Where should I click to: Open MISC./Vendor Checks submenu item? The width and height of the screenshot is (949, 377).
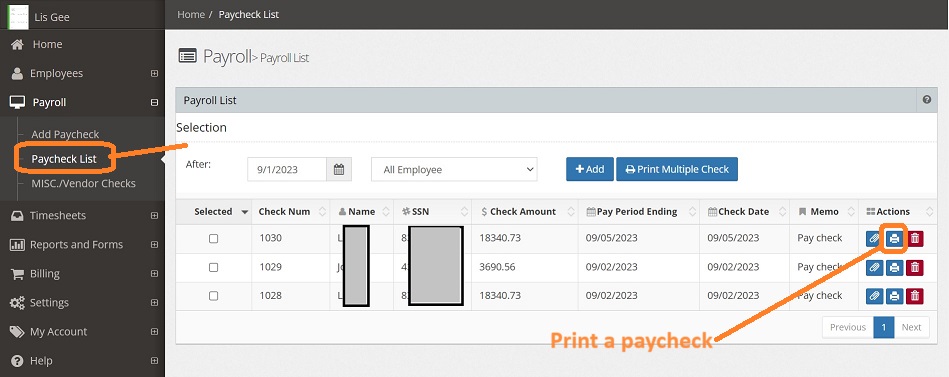(84, 183)
